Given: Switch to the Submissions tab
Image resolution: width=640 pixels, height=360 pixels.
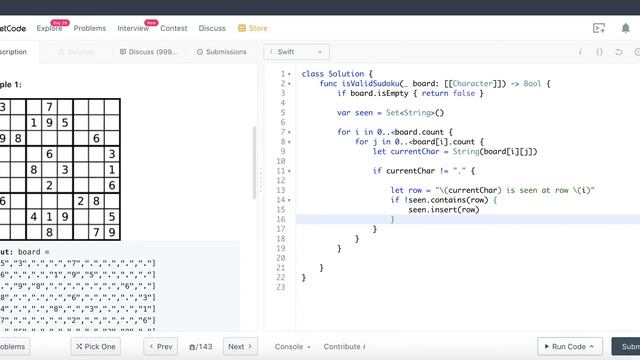Looking at the screenshot, I should [x=222, y=52].
